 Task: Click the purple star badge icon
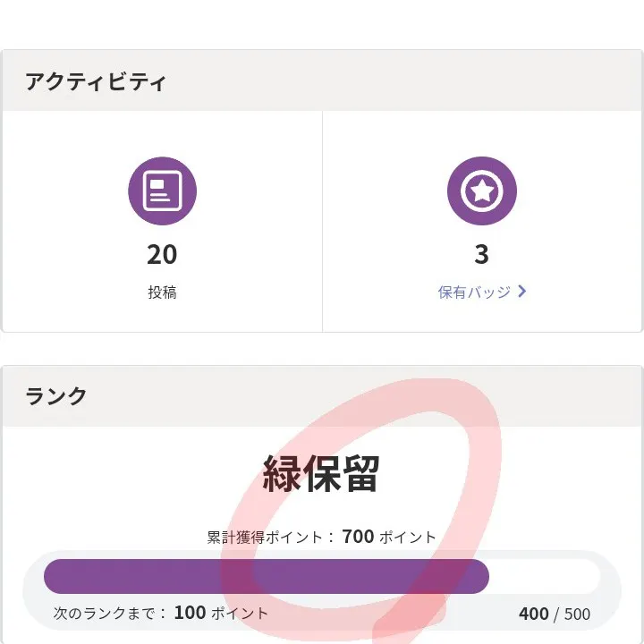point(481,191)
